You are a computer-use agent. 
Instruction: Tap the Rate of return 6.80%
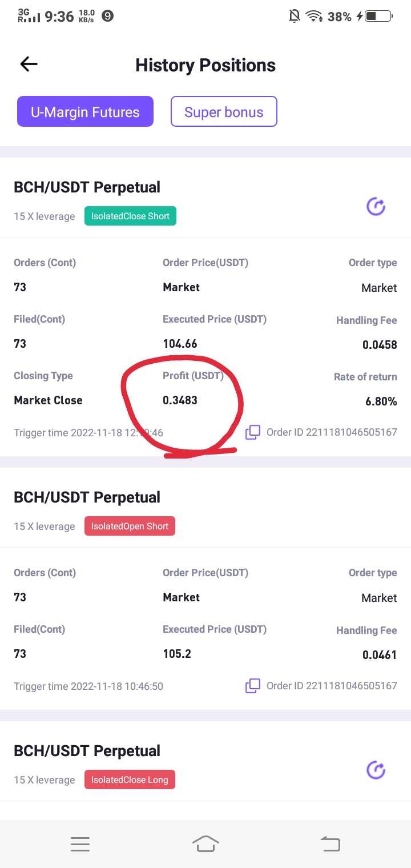tap(381, 401)
